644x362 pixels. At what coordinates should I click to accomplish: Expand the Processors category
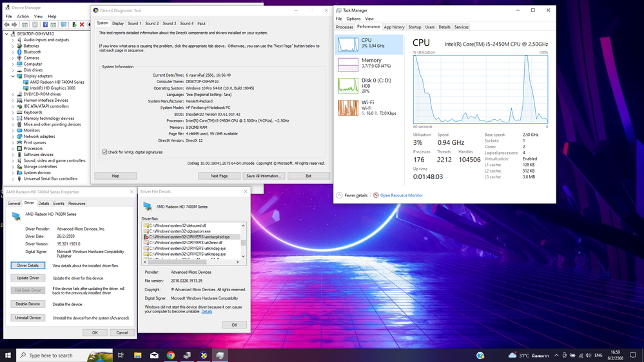coord(13,149)
